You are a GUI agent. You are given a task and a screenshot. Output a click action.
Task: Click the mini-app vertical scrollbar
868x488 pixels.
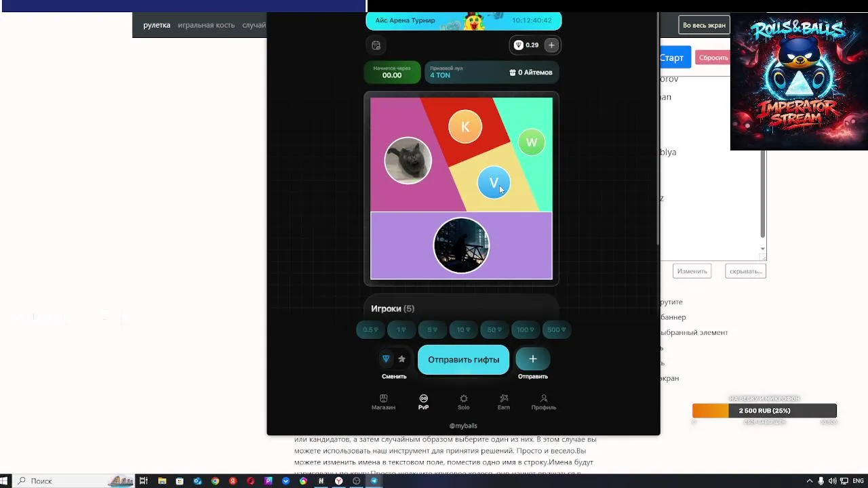[656, 129]
